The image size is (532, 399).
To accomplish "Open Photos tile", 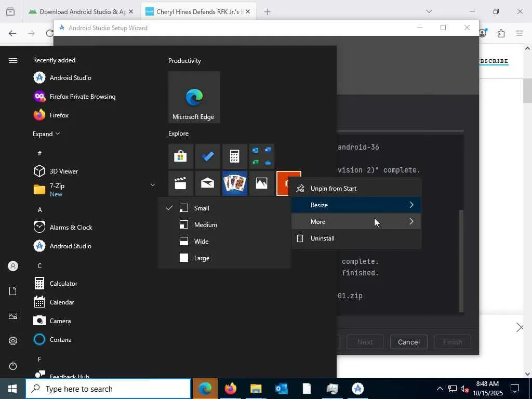I will click(x=262, y=183).
